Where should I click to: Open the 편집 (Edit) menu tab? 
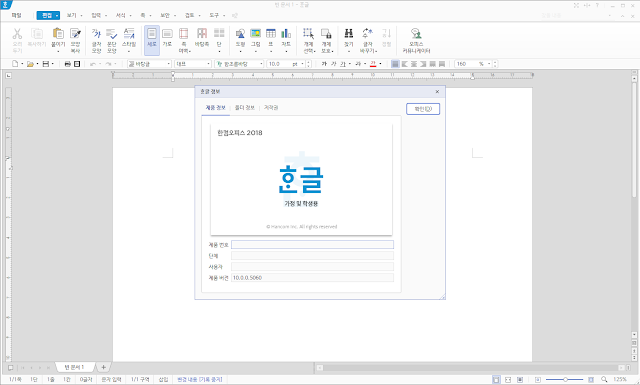pyautogui.click(x=47, y=15)
